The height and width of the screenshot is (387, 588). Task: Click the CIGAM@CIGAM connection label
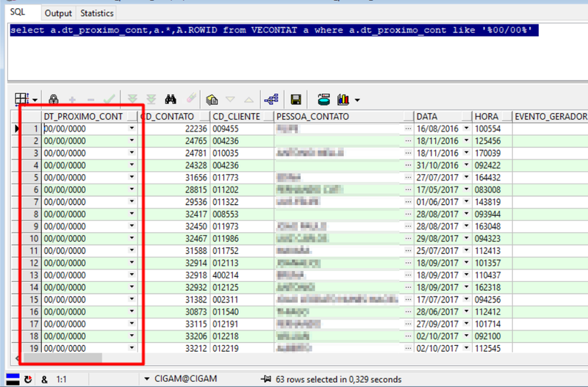tap(186, 379)
